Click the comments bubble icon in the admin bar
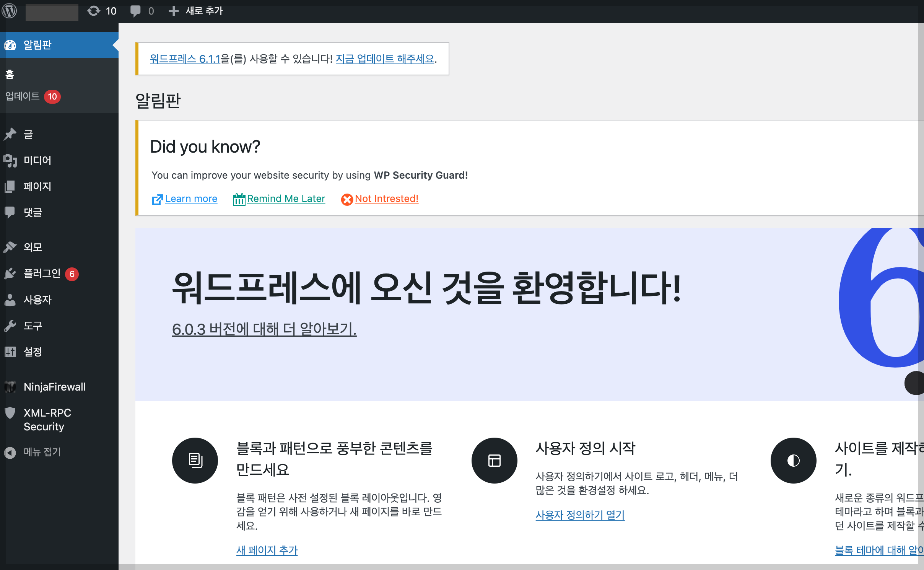This screenshot has height=570, width=924. pyautogui.click(x=136, y=11)
